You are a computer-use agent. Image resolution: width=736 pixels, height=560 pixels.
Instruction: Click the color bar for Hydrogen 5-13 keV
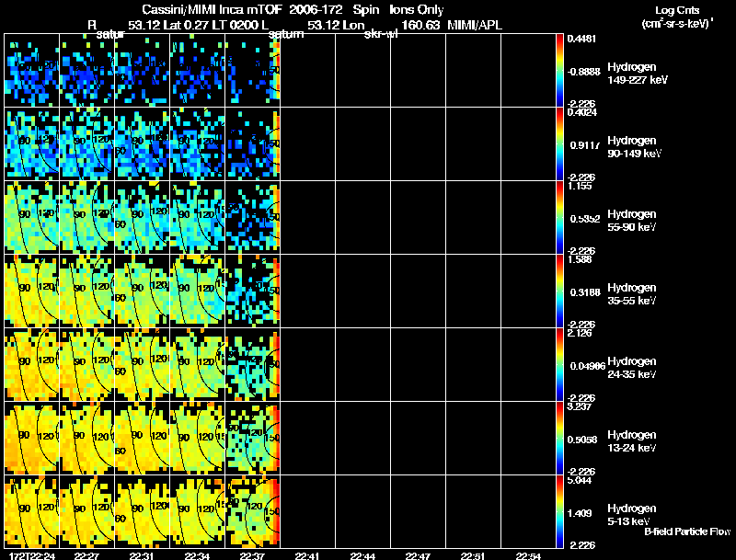coord(560,512)
